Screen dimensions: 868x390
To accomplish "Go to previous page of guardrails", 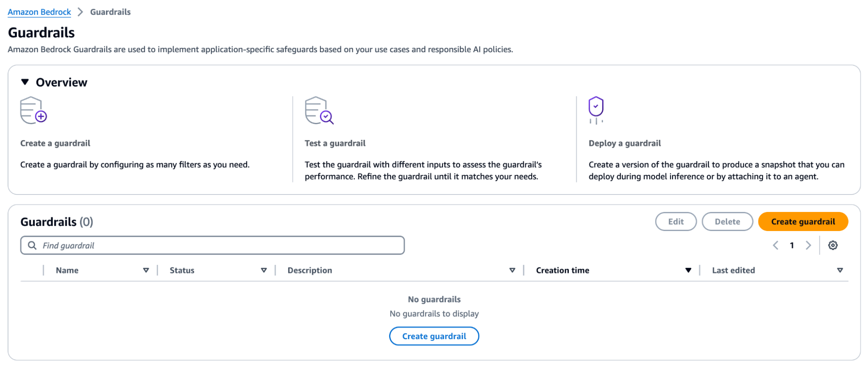I will pyautogui.click(x=776, y=245).
